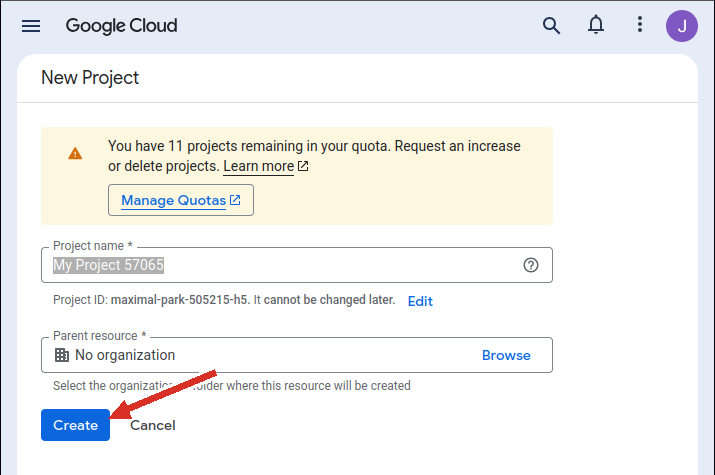Click the No organization parent resource field
The height and width of the screenshot is (475, 715).
click(297, 355)
